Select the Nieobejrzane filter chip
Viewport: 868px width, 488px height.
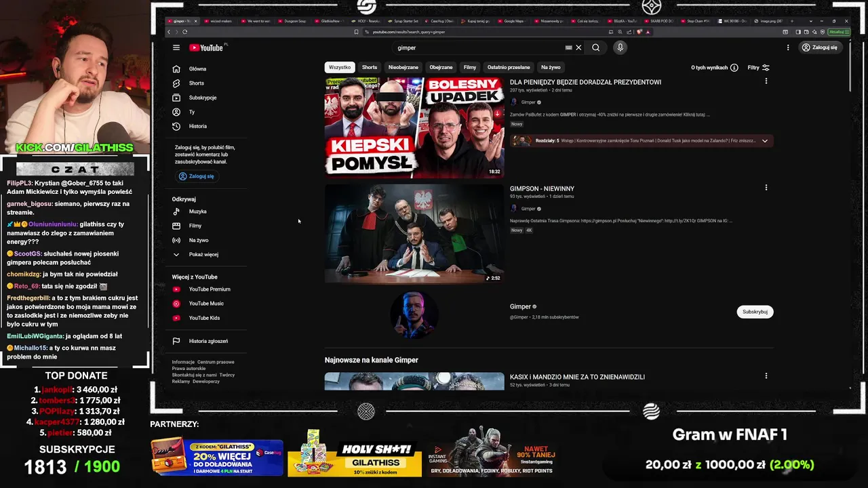coord(403,68)
